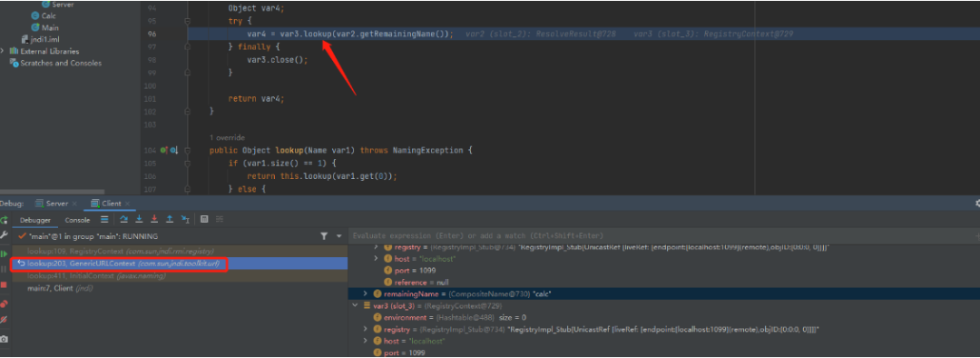Click the Run to Cursor icon
The width and height of the screenshot is (980, 358).
(185, 220)
